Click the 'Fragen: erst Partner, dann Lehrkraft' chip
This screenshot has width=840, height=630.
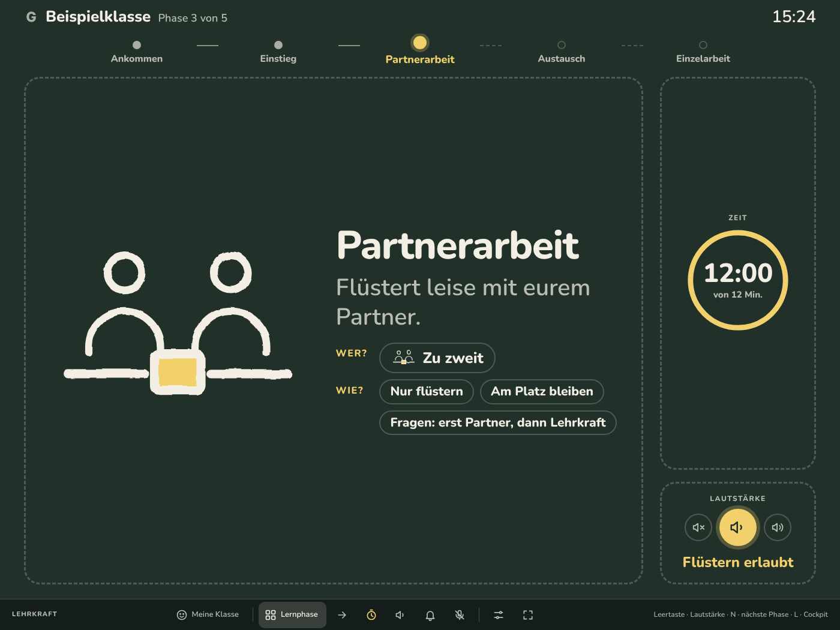pyautogui.click(x=498, y=423)
